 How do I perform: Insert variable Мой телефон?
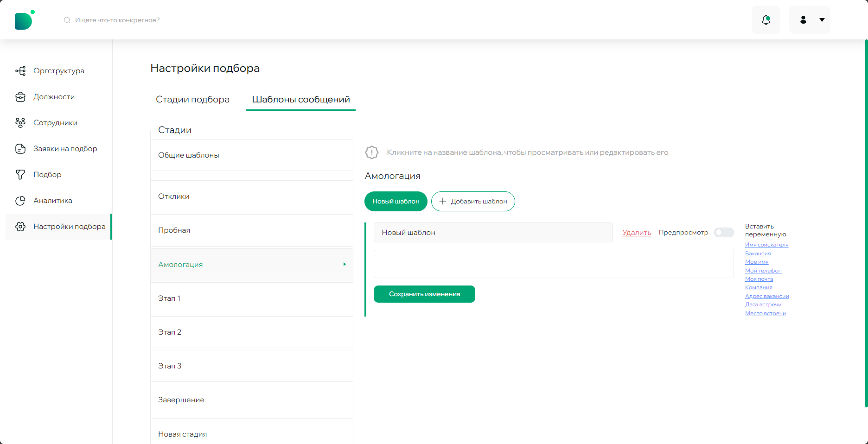pyautogui.click(x=763, y=271)
